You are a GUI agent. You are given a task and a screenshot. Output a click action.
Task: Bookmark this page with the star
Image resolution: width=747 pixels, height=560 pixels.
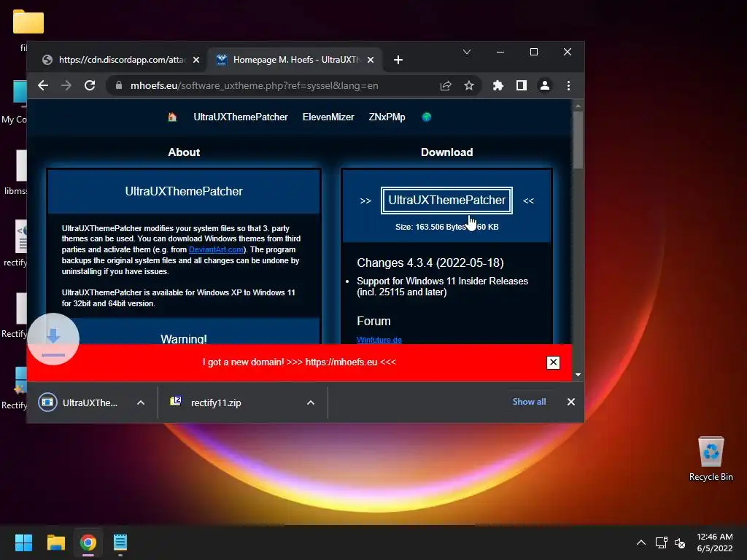(x=469, y=86)
